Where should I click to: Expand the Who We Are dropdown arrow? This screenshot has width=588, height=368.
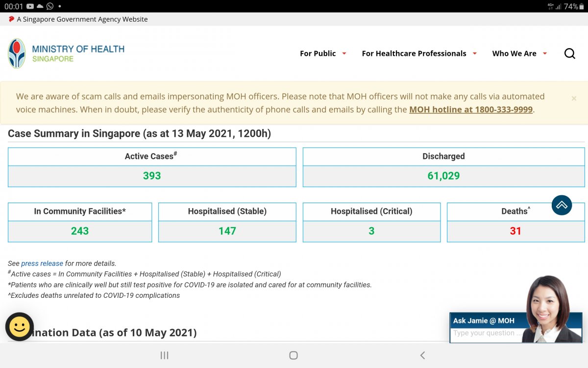point(544,53)
